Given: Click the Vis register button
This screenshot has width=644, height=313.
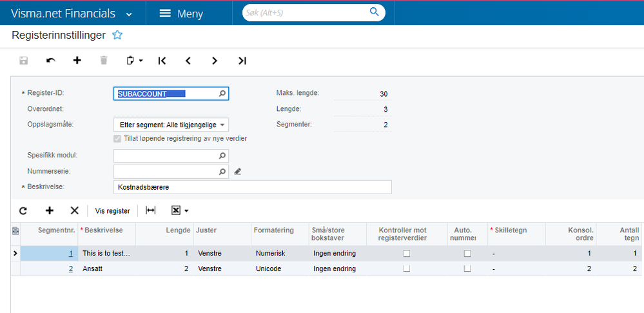Looking at the screenshot, I should [x=112, y=210].
